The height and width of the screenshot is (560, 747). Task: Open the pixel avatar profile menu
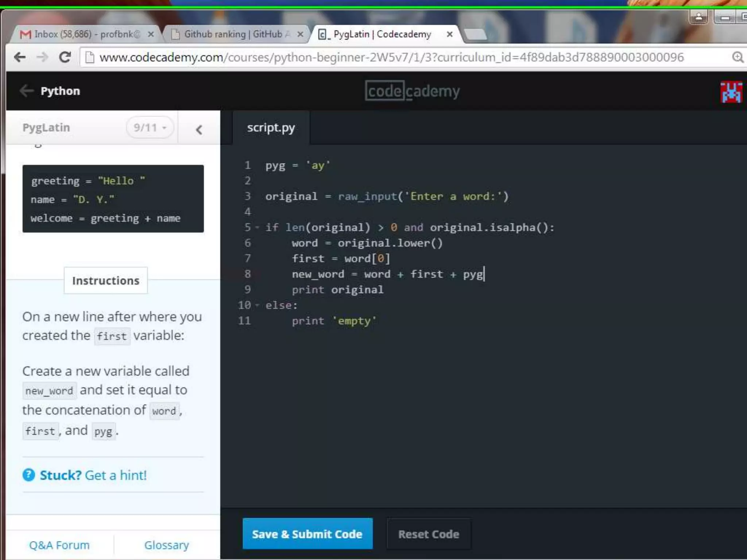731,92
